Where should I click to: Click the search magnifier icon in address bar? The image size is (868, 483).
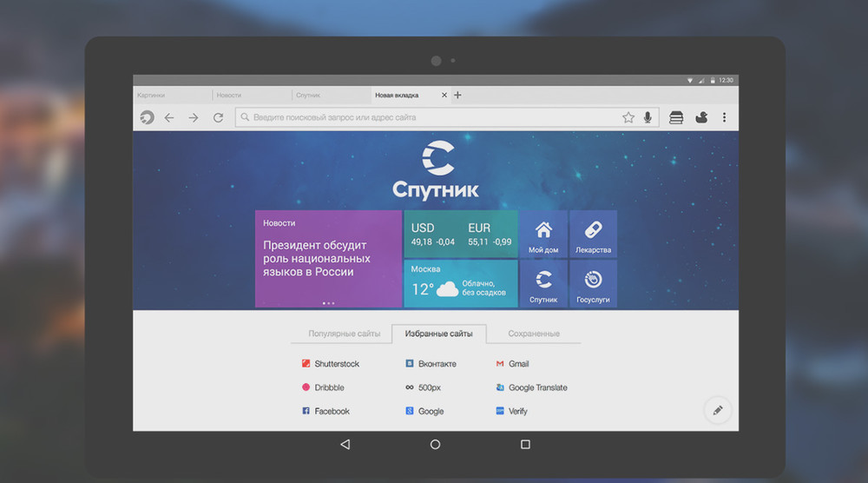[x=245, y=117]
